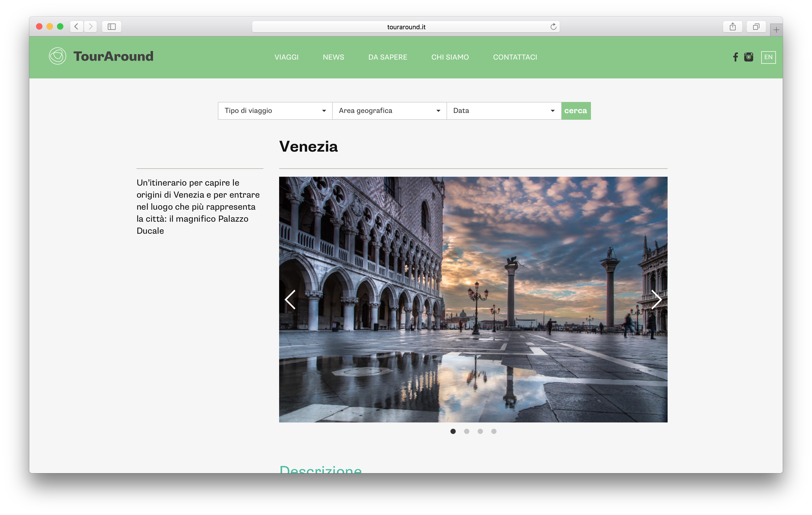Select the second carousel dot
Screen dimensions: 812x515
coord(466,431)
